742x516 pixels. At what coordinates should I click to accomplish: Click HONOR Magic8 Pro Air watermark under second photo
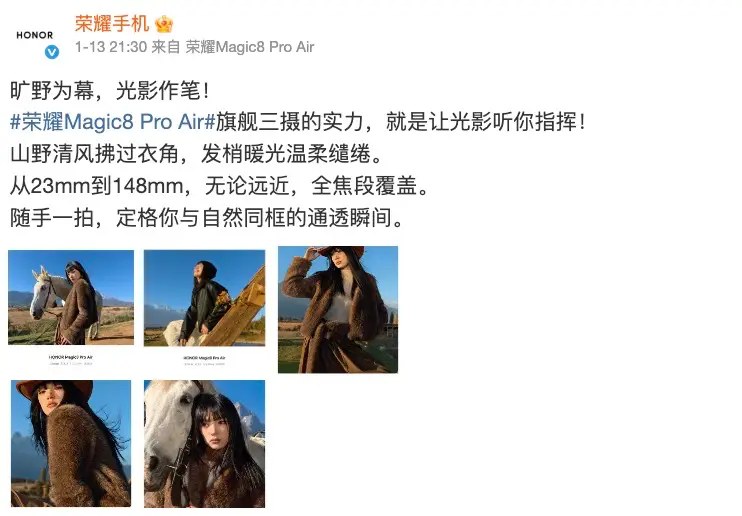tap(204, 358)
